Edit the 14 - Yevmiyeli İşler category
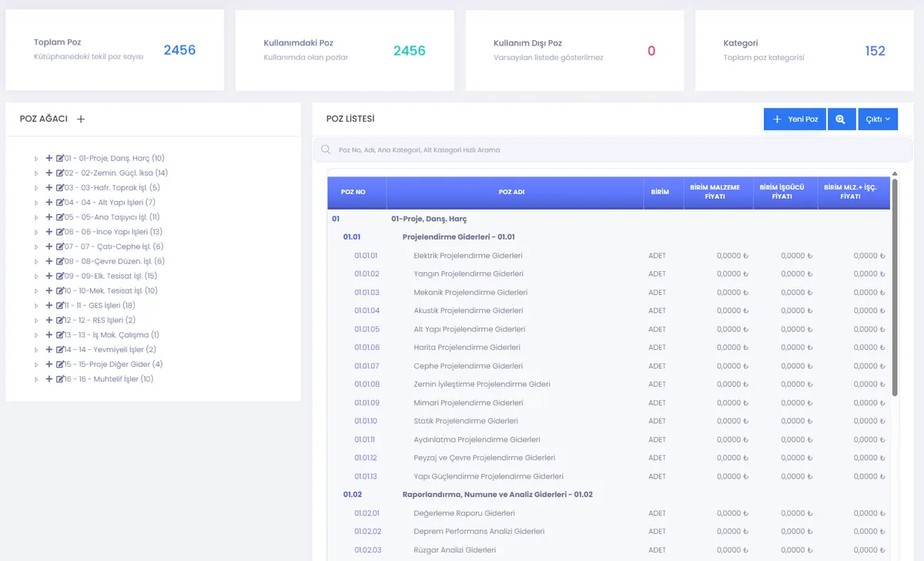This screenshot has width=924, height=561. click(x=60, y=349)
